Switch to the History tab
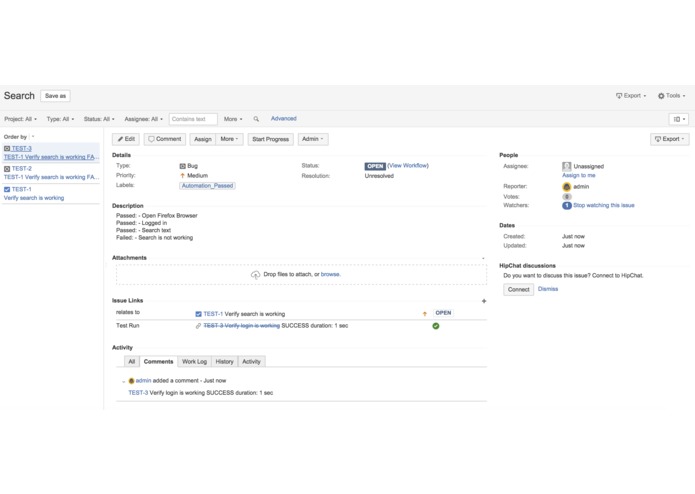Viewport: 695px width, 494px height. click(x=224, y=362)
